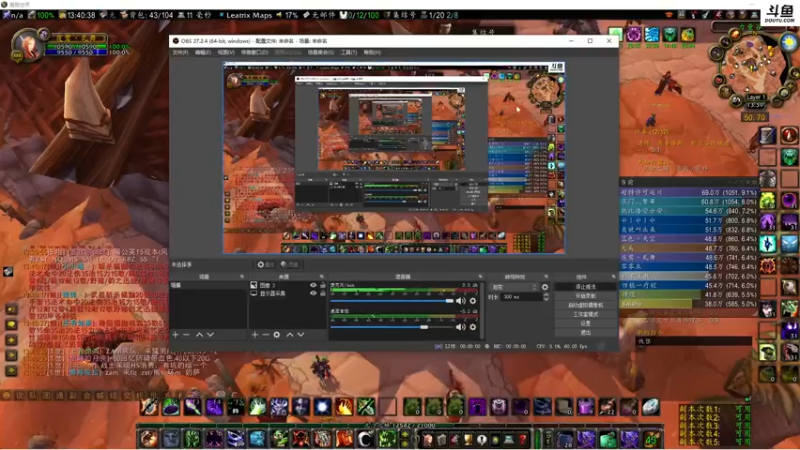Screen dimensions: 800x450
Task: Remove source using Sources panel minus icon
Action: point(265,335)
